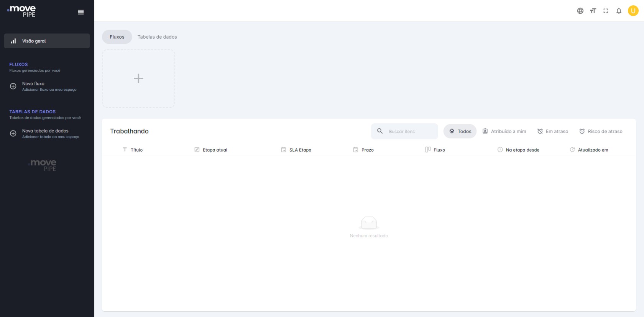Image resolution: width=644 pixels, height=317 pixels.
Task: Switch to Tabelas de dados tab
Action: coord(157,37)
